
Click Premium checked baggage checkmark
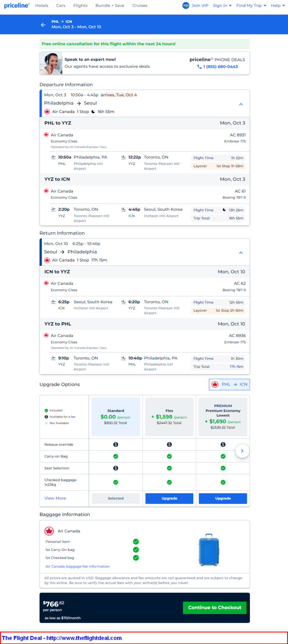click(x=223, y=482)
